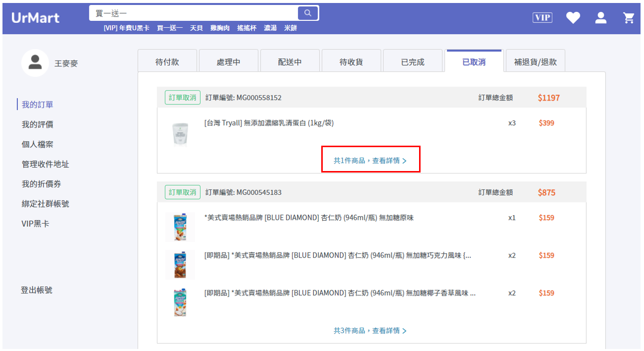Image resolution: width=644 pixels, height=351 pixels.
Task: Click the 訂單取消 badge of order MG000558152
Action: coord(183,97)
